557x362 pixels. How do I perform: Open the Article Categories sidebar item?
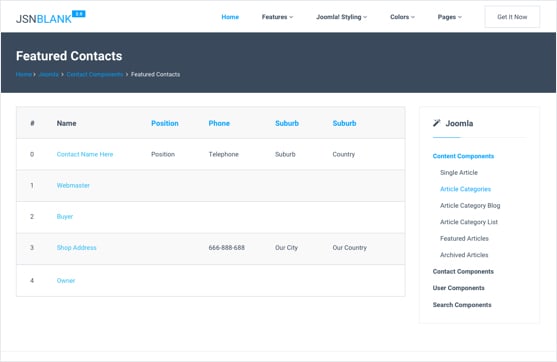click(x=465, y=189)
